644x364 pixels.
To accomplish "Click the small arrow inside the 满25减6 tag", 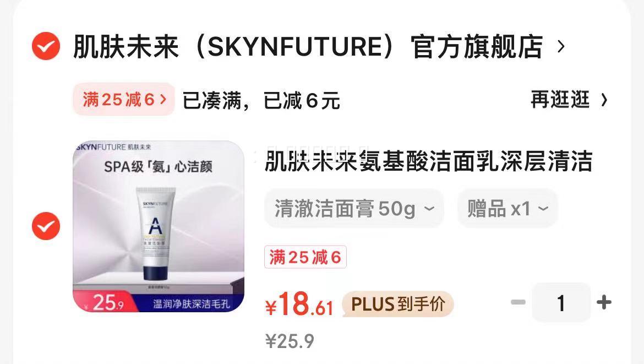I will click(163, 99).
